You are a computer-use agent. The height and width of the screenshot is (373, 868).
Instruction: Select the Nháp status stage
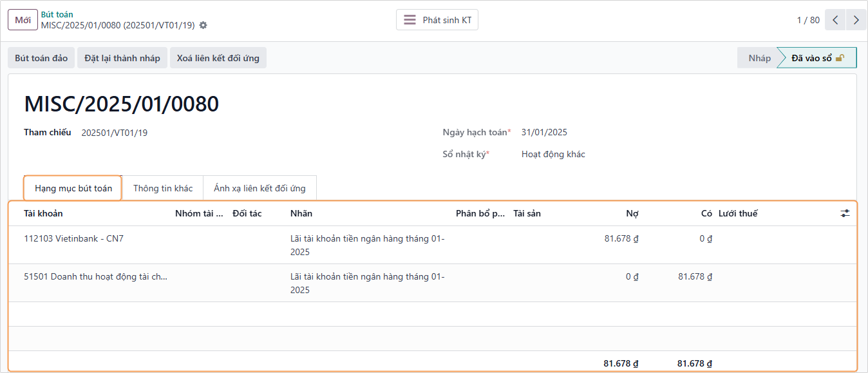pos(759,58)
